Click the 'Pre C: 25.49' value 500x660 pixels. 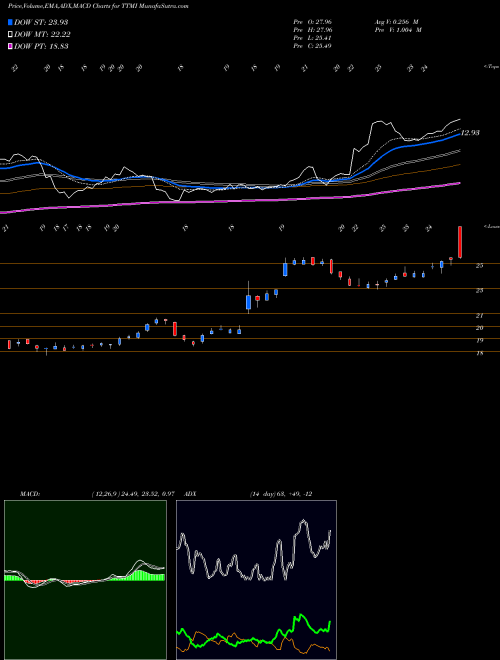[x=313, y=46]
